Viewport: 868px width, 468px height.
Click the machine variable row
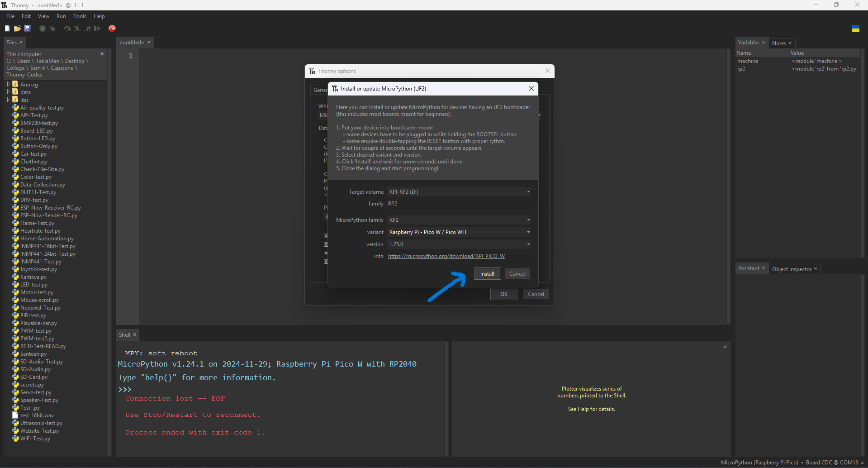[797, 61]
